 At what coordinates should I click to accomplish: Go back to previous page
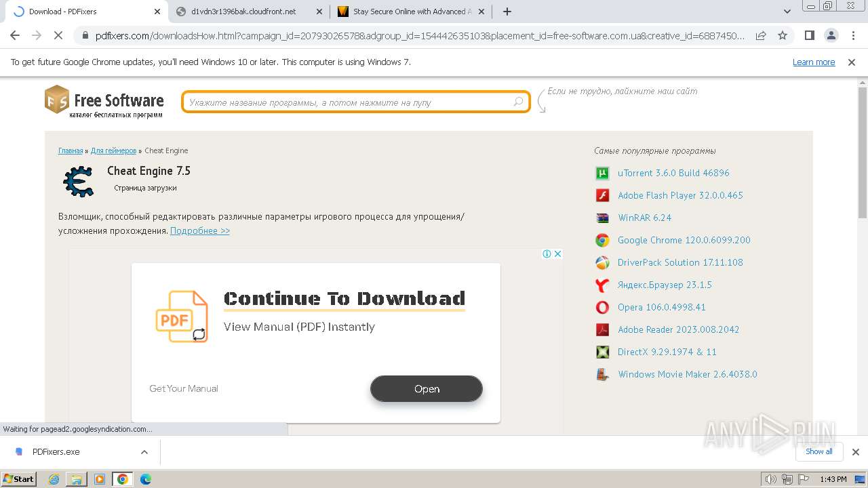pos(15,35)
